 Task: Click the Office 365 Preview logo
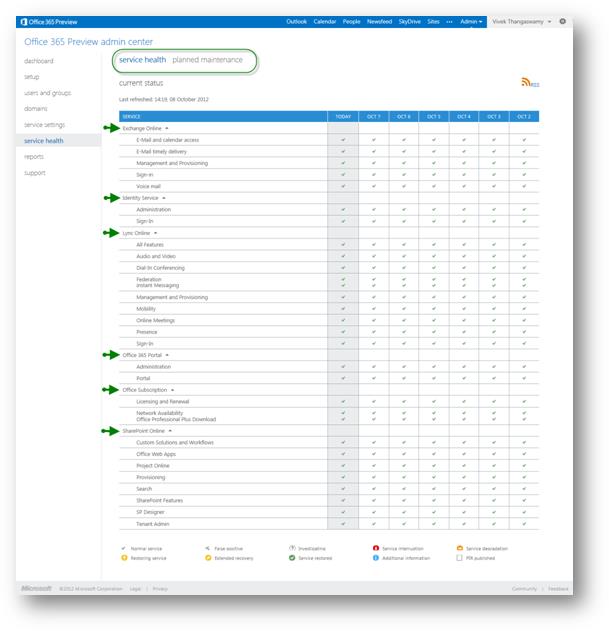tap(43, 21)
